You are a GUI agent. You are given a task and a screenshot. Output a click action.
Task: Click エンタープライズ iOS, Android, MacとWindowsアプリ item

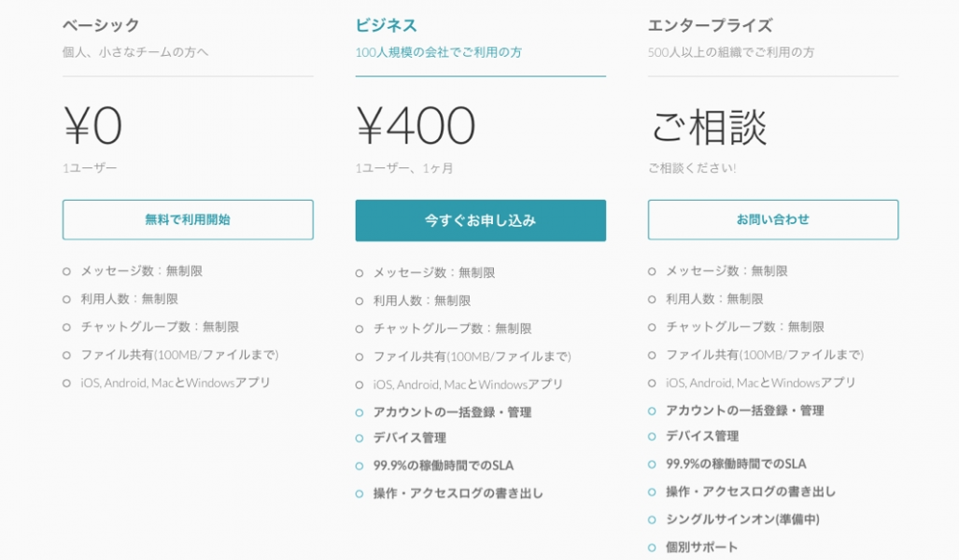(x=760, y=383)
